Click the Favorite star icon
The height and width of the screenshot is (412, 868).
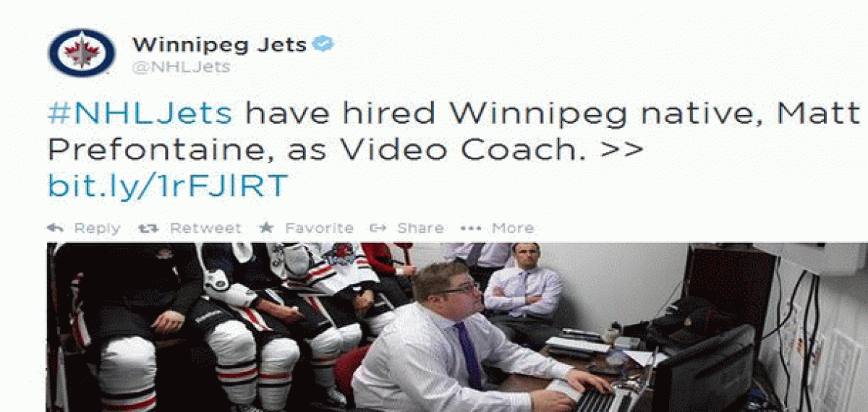(x=266, y=228)
